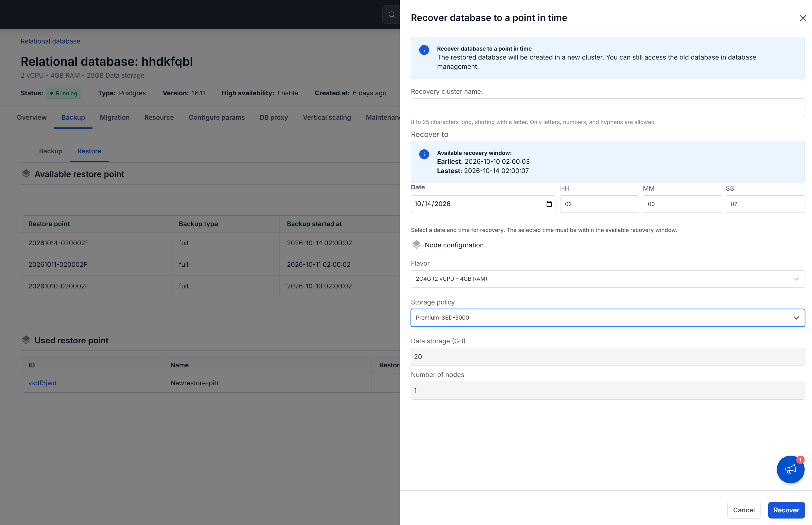Select restore point 20261010-020002F
This screenshot has width=812, height=525.
(58, 286)
